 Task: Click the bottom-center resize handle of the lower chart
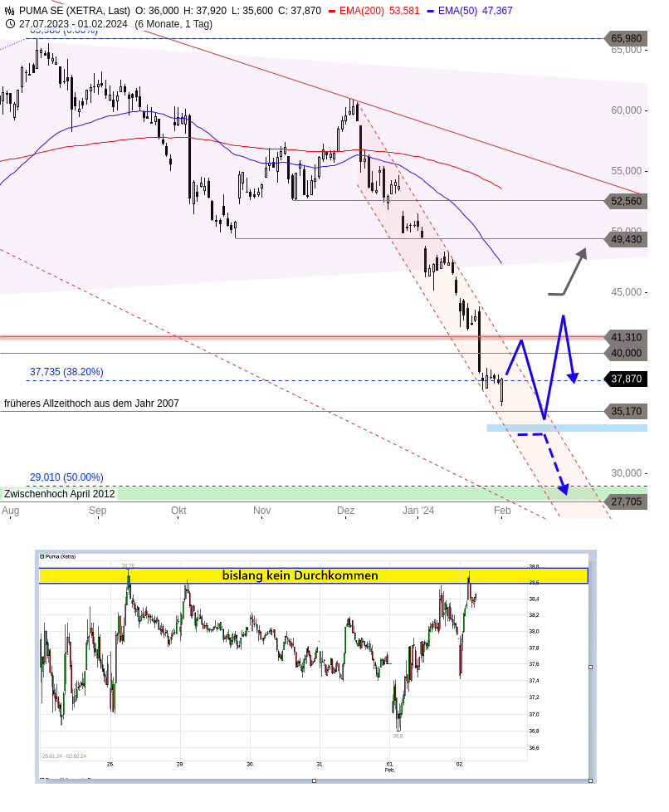tap(314, 780)
